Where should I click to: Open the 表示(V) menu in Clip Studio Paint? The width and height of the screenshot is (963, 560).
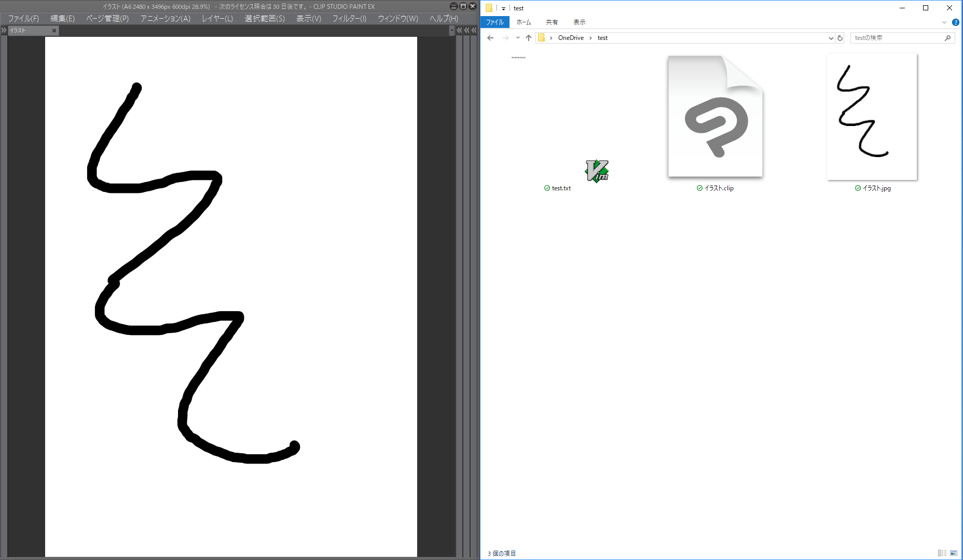pyautogui.click(x=309, y=19)
